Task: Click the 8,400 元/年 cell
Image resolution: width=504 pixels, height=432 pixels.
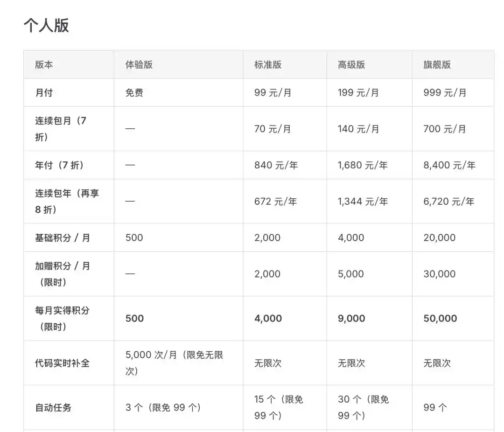Action: coord(449,165)
